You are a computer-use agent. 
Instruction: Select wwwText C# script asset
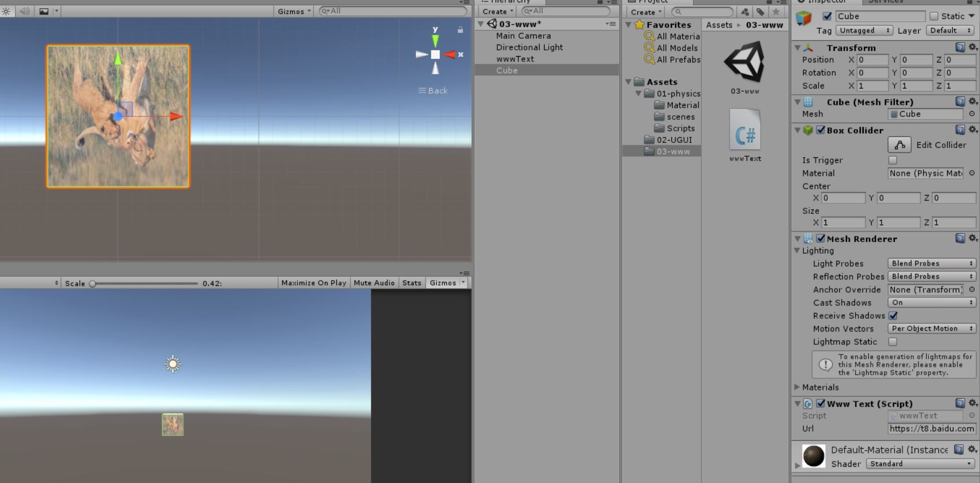(x=745, y=135)
